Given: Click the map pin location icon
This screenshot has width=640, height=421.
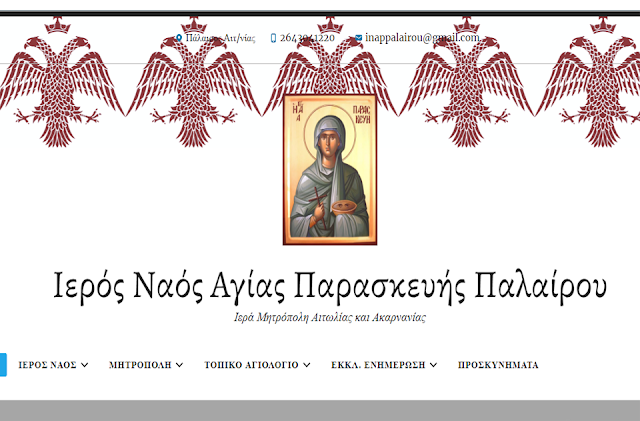Looking at the screenshot, I should [x=179, y=38].
